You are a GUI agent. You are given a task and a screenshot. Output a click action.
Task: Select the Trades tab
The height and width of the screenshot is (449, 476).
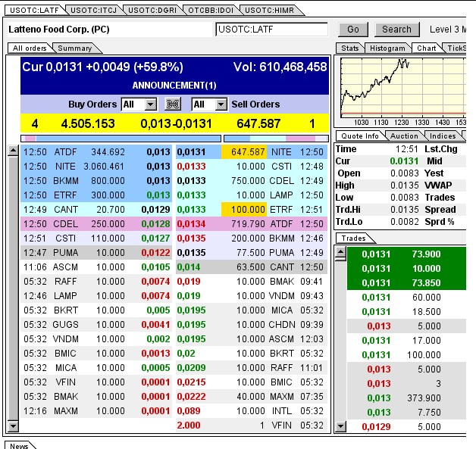[353, 239]
